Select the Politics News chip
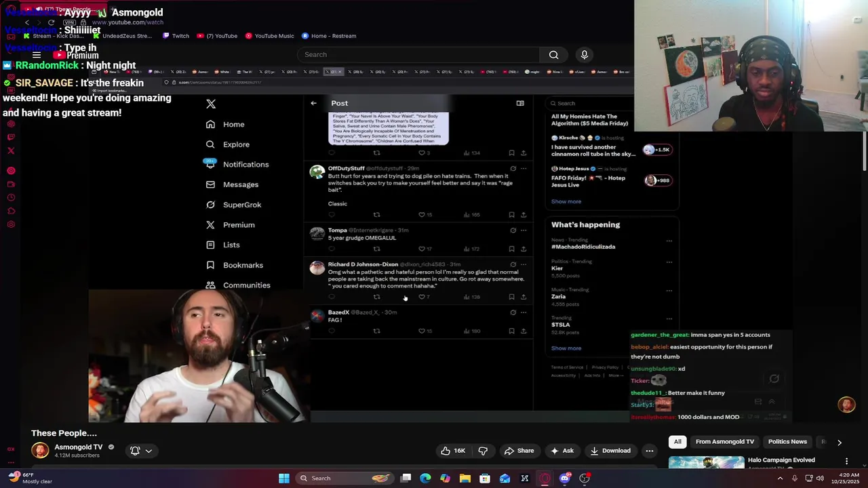868x488 pixels. tap(787, 442)
